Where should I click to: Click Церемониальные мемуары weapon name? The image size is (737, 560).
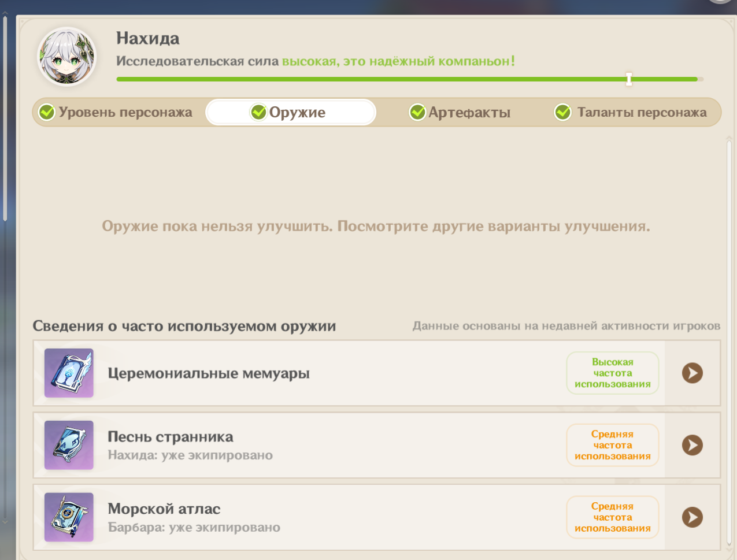click(x=209, y=373)
